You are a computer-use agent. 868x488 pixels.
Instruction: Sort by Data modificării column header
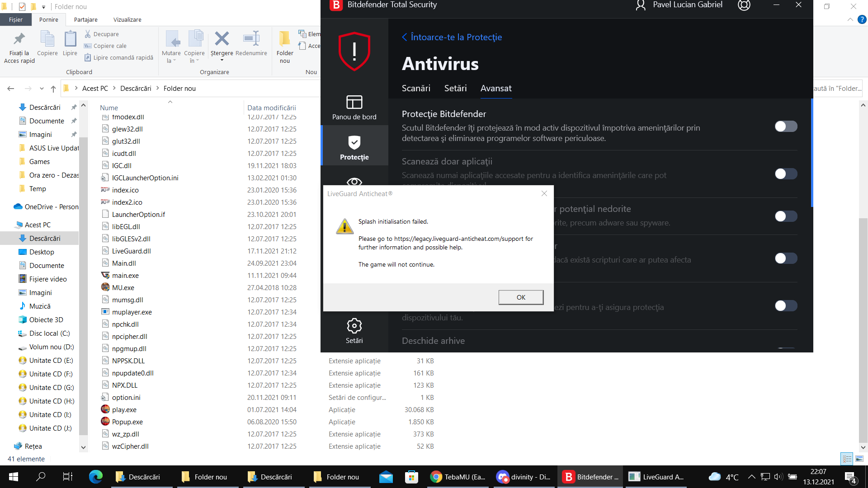pyautogui.click(x=272, y=108)
